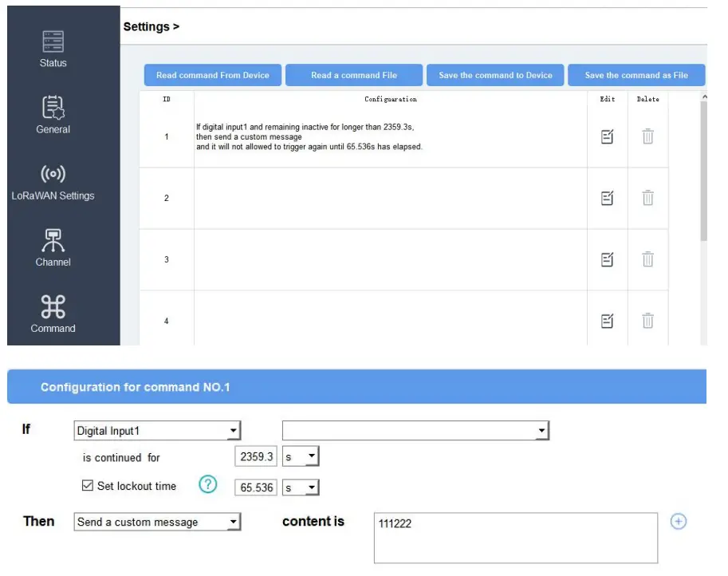728x576 pixels.
Task: Change the Send a custom message action dropdown
Action: pyautogui.click(x=156, y=522)
